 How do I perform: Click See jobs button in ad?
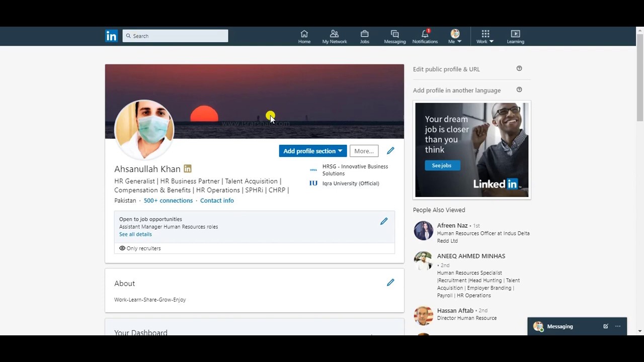coord(442,165)
